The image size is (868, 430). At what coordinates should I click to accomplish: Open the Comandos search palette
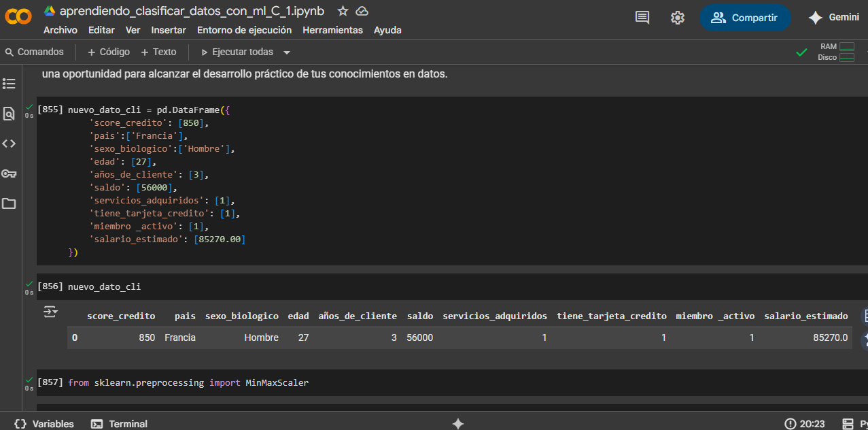tap(35, 52)
